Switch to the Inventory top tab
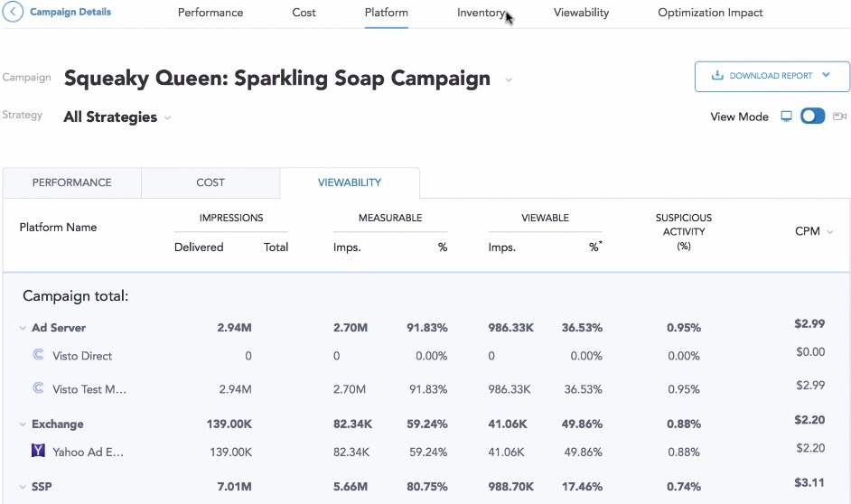 coord(481,13)
